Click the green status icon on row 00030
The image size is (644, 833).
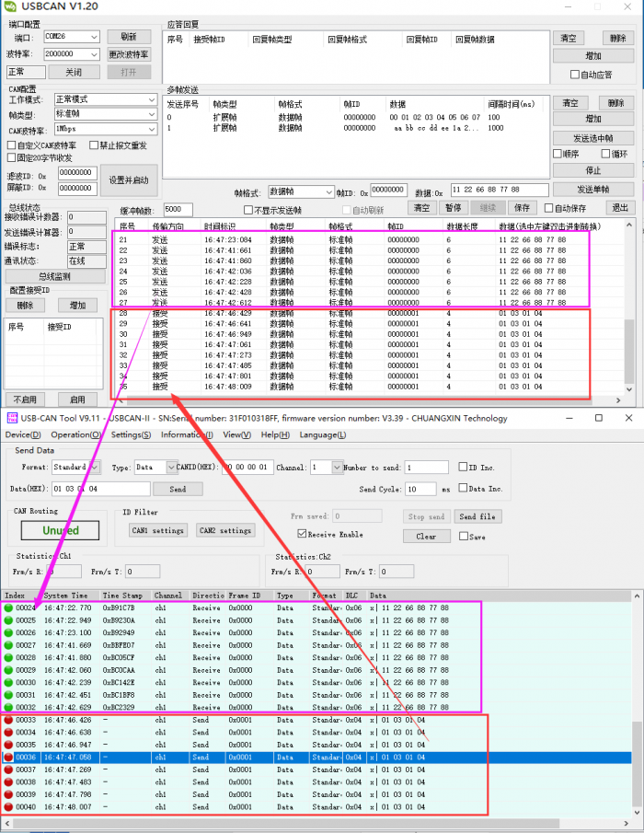pos(8,683)
